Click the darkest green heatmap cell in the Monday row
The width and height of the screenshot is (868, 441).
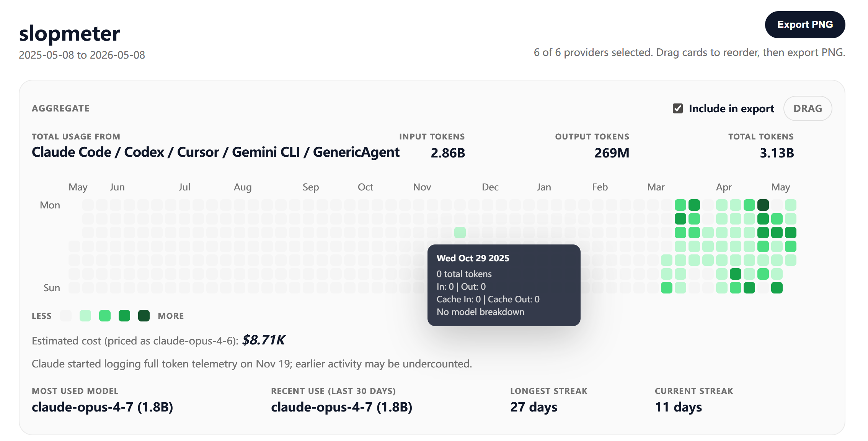(763, 205)
